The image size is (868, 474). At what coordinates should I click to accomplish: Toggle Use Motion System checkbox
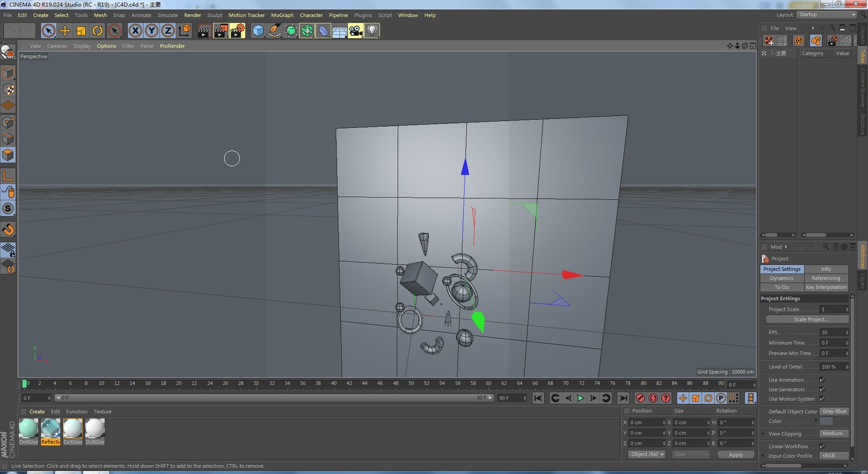(822, 399)
